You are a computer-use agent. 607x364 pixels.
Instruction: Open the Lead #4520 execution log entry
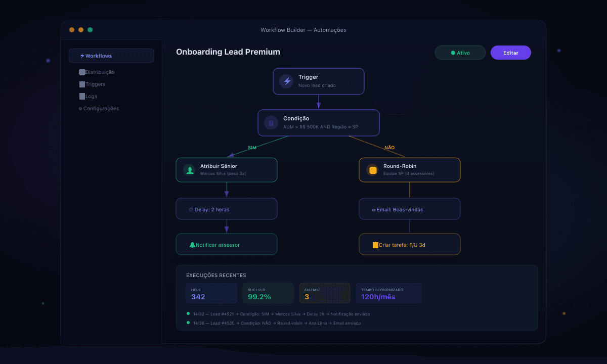(x=276, y=323)
